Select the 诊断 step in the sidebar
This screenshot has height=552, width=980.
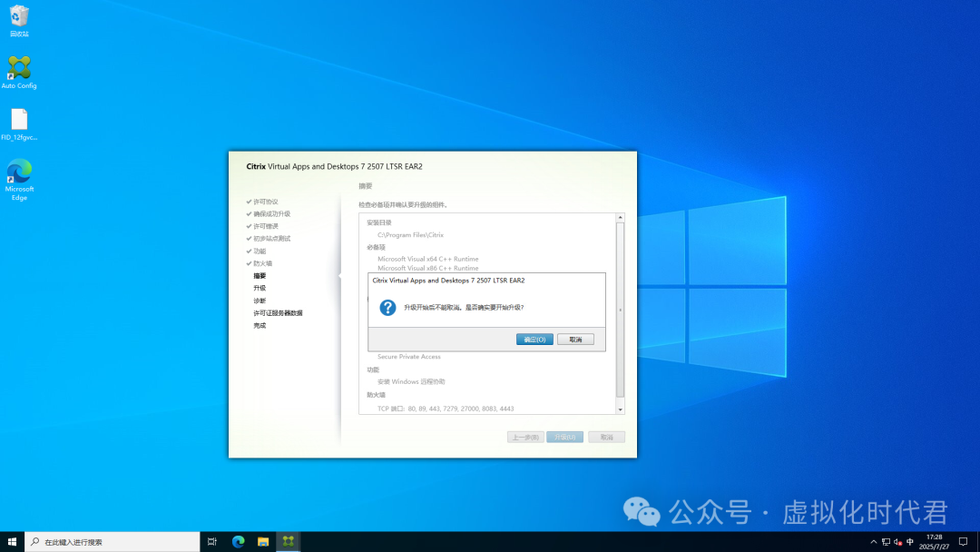click(x=260, y=301)
